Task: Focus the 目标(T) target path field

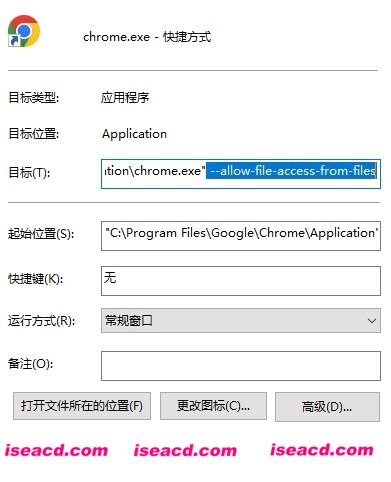Action: [x=241, y=174]
